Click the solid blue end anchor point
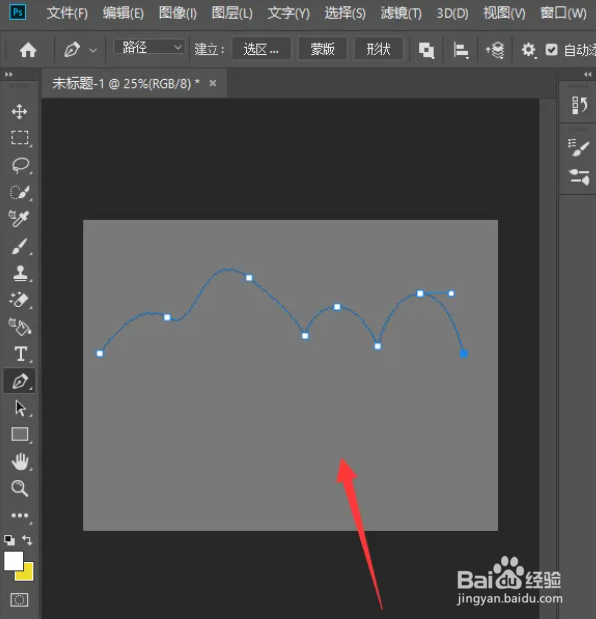Viewport: 596px width, 619px height. (464, 354)
